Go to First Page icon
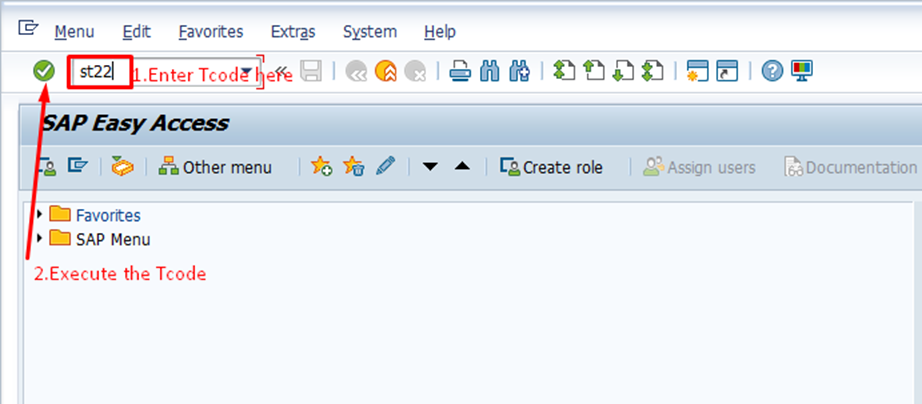Viewport: 922px width, 404px height. 564,72
